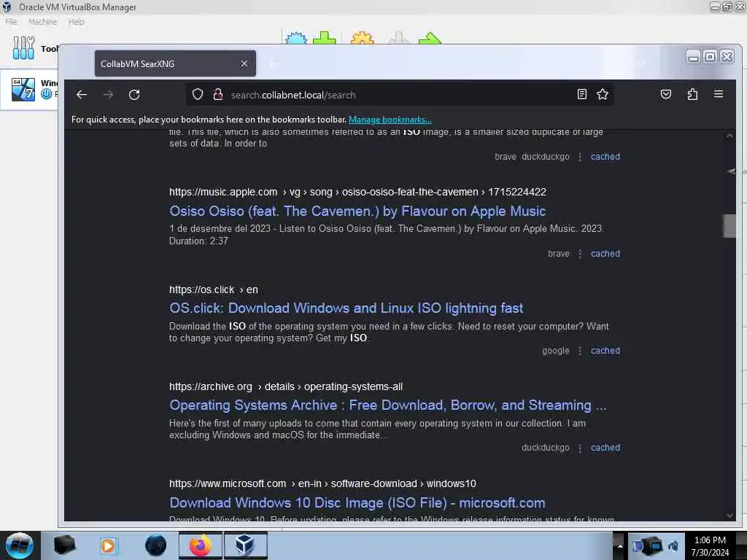
Task: Open the black box taskbar icon
Action: tap(64, 545)
